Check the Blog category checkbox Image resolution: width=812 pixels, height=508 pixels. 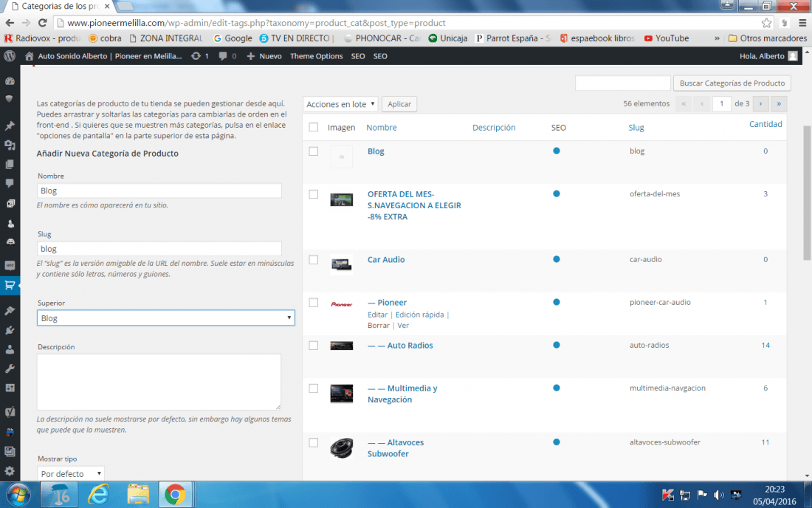coord(313,151)
